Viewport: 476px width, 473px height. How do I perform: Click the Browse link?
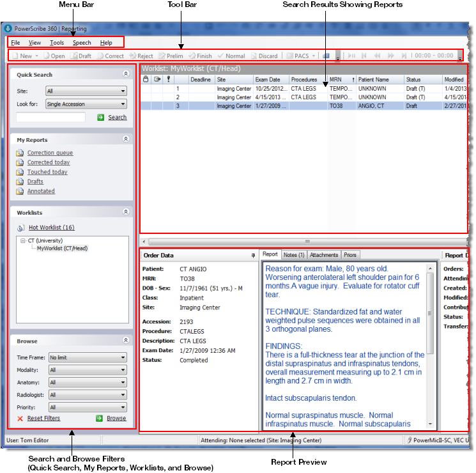click(116, 418)
